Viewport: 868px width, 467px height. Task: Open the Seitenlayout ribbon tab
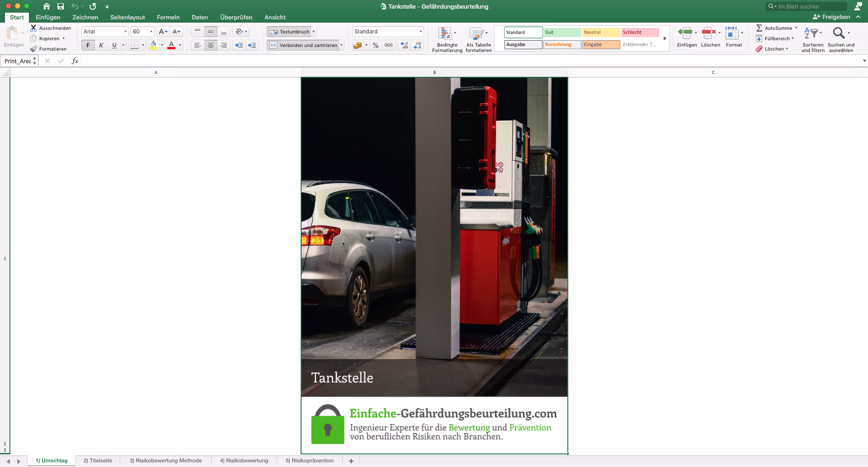[127, 17]
